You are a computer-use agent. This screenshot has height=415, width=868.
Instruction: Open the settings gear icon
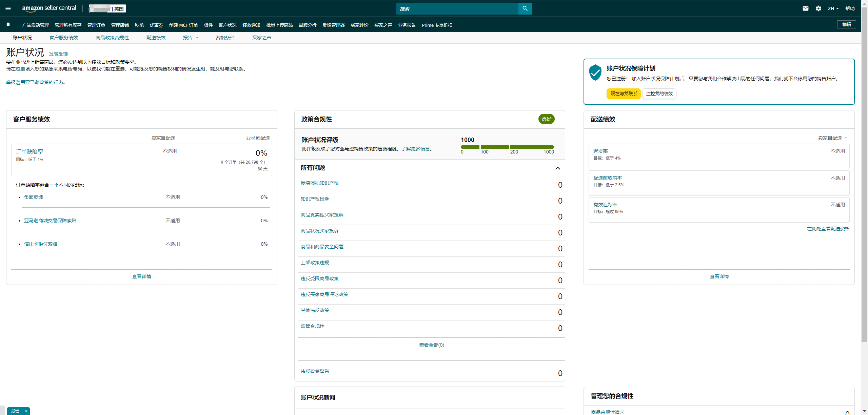[x=818, y=8]
